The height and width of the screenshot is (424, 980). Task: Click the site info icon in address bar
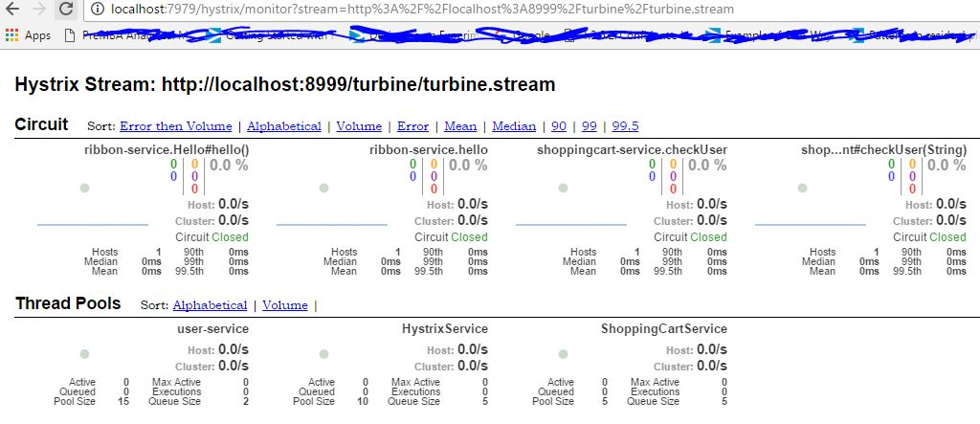(x=97, y=9)
